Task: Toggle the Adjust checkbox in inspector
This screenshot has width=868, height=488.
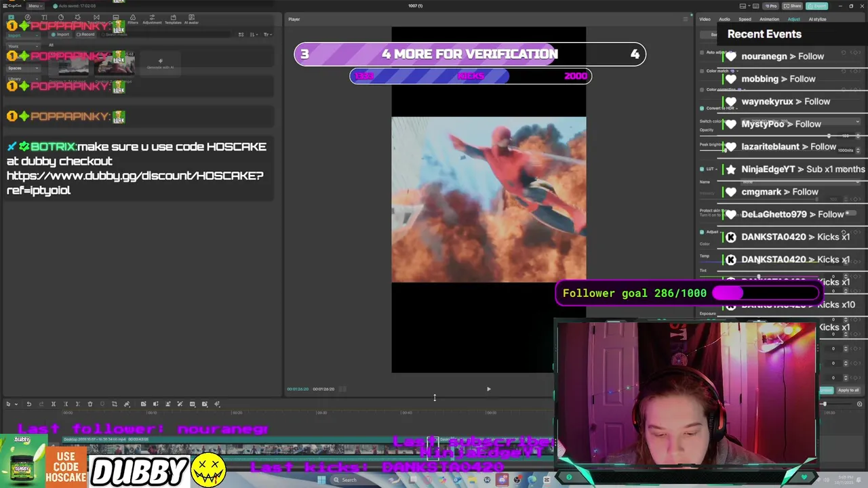Action: coord(702,232)
